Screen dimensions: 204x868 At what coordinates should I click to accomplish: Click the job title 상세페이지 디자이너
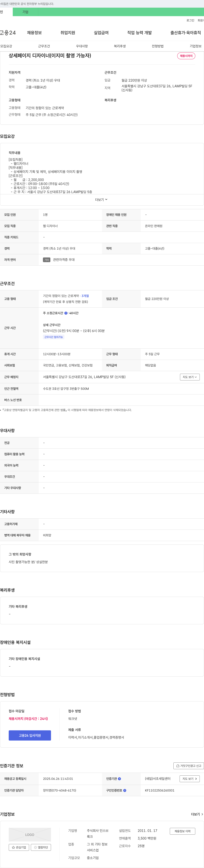(x=50, y=56)
